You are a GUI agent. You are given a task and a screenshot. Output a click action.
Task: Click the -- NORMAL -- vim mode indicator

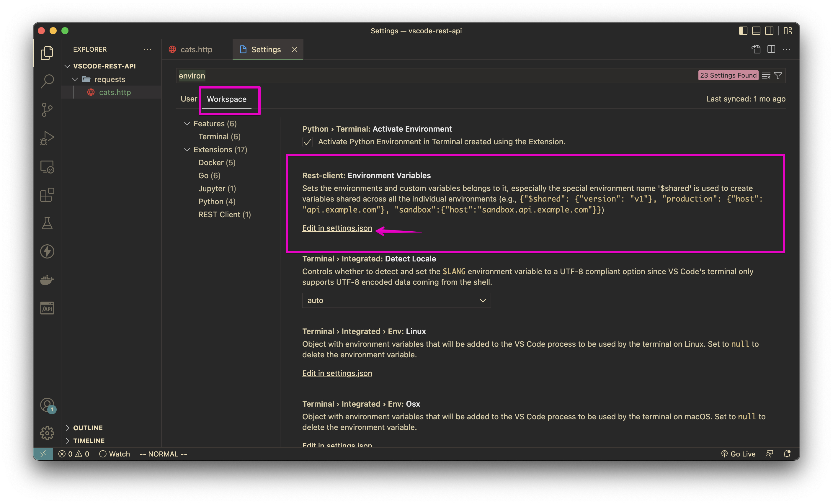163,454
